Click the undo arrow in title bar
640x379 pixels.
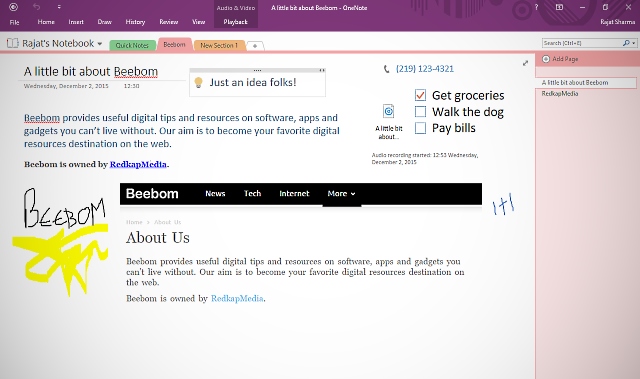point(37,7)
